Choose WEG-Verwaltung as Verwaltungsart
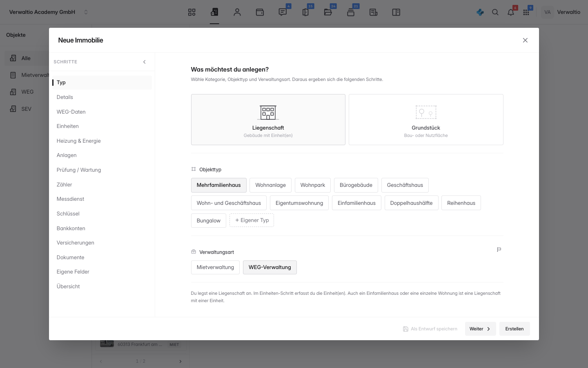588x368 pixels. (x=270, y=267)
